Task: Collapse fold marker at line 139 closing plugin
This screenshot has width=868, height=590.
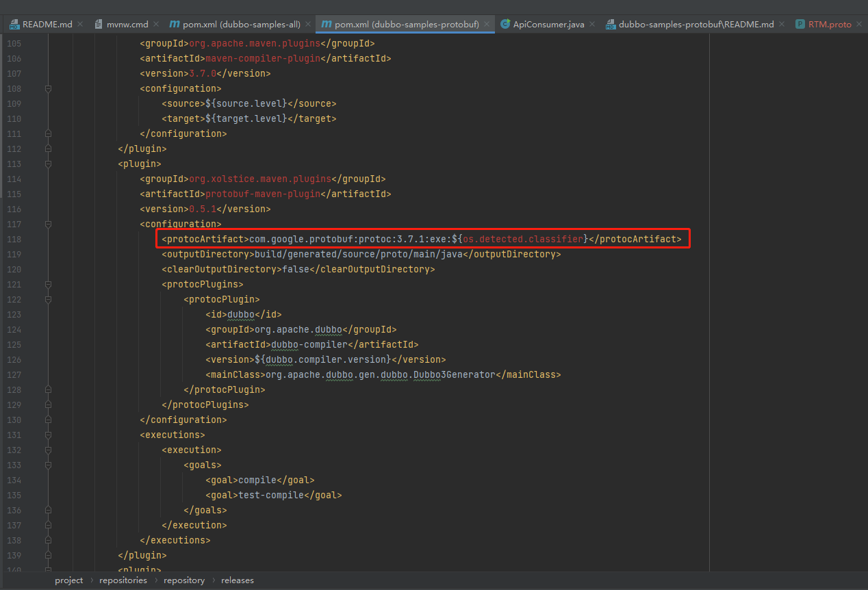Action: click(x=48, y=555)
